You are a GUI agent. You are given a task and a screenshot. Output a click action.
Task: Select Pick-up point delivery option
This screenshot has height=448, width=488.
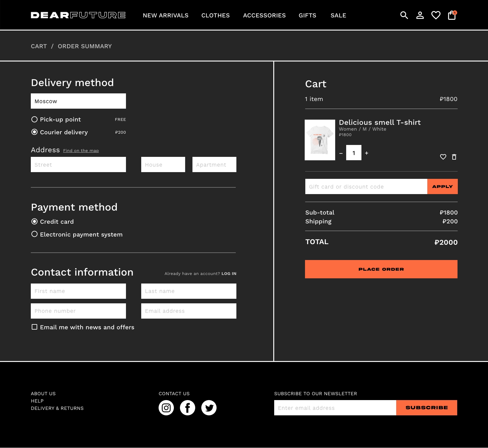(x=34, y=119)
